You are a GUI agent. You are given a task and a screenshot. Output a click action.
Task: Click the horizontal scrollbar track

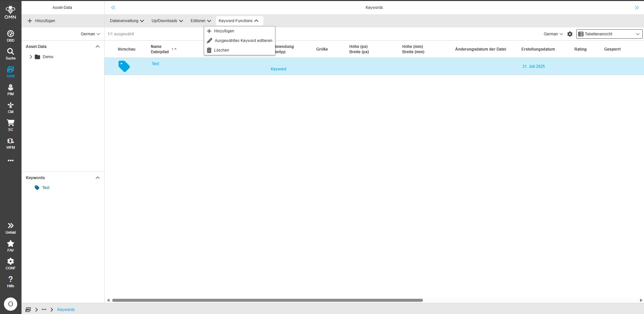click(x=529, y=300)
